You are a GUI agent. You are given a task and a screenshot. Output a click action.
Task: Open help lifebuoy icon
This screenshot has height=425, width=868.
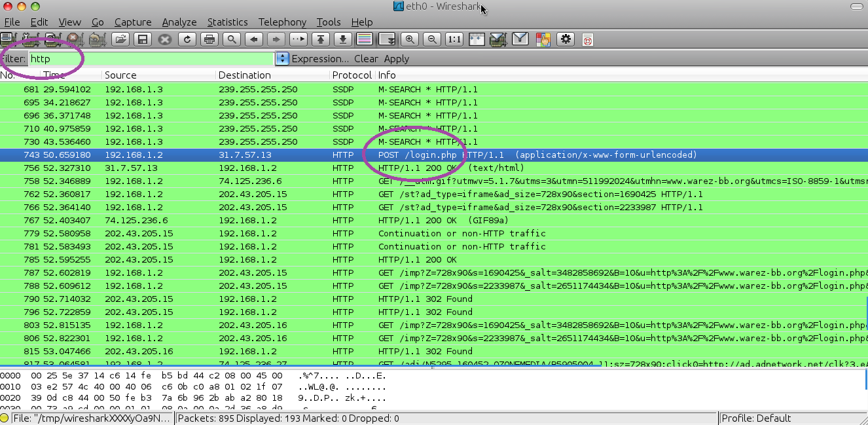click(x=588, y=39)
